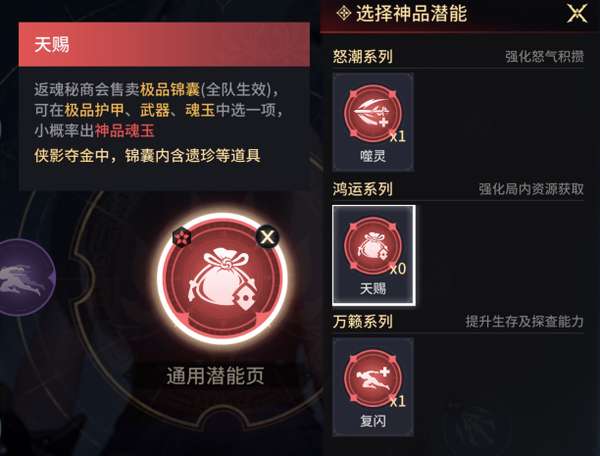Click the red 神品魂玉 highlighted text
The image size is (600, 456).
pyautogui.click(x=125, y=130)
